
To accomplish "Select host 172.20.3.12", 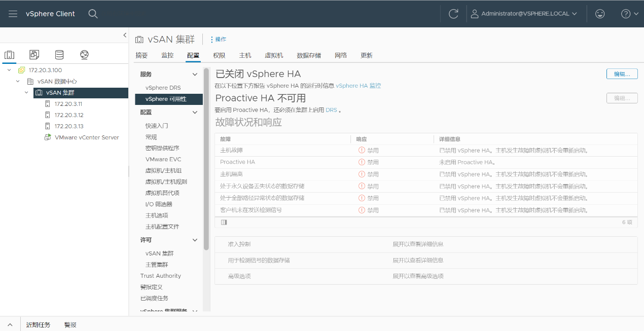I will [x=69, y=115].
